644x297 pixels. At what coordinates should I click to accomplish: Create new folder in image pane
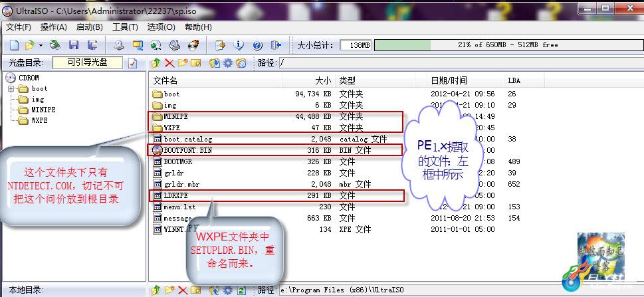183,63
